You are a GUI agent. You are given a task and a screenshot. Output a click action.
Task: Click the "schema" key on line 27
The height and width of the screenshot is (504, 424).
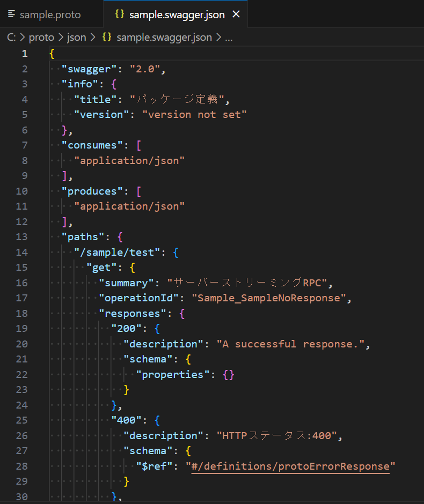pyautogui.click(x=148, y=451)
